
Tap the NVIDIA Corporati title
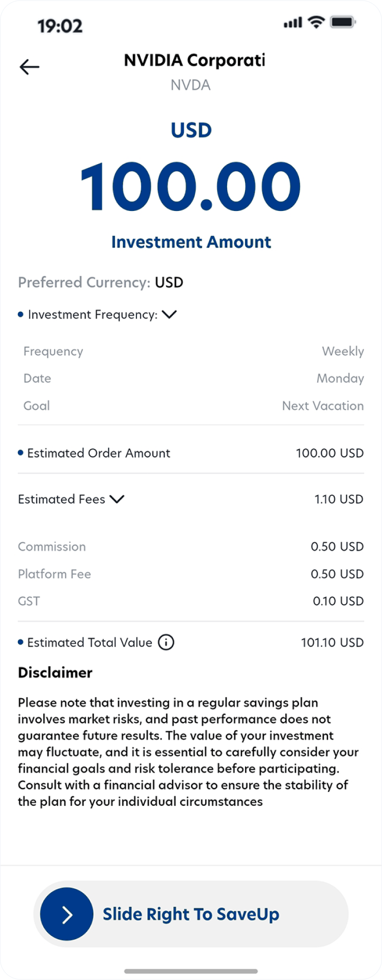194,60
